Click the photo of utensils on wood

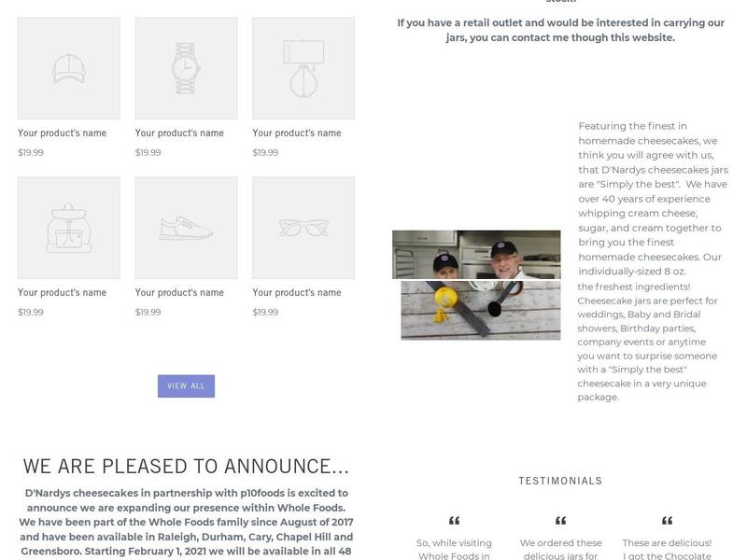click(481, 310)
